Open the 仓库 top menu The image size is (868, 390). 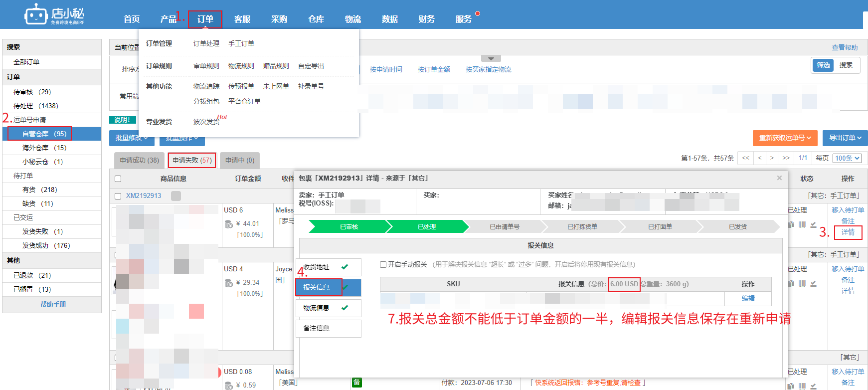coord(316,19)
